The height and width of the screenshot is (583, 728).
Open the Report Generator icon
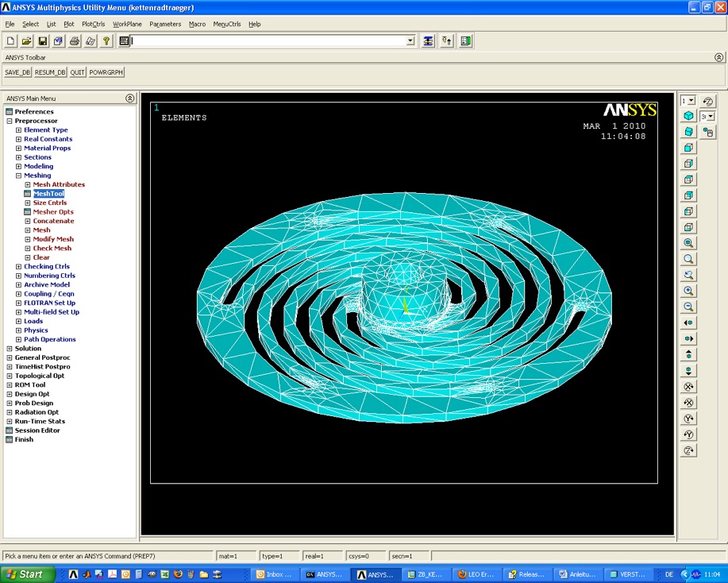tap(90, 41)
